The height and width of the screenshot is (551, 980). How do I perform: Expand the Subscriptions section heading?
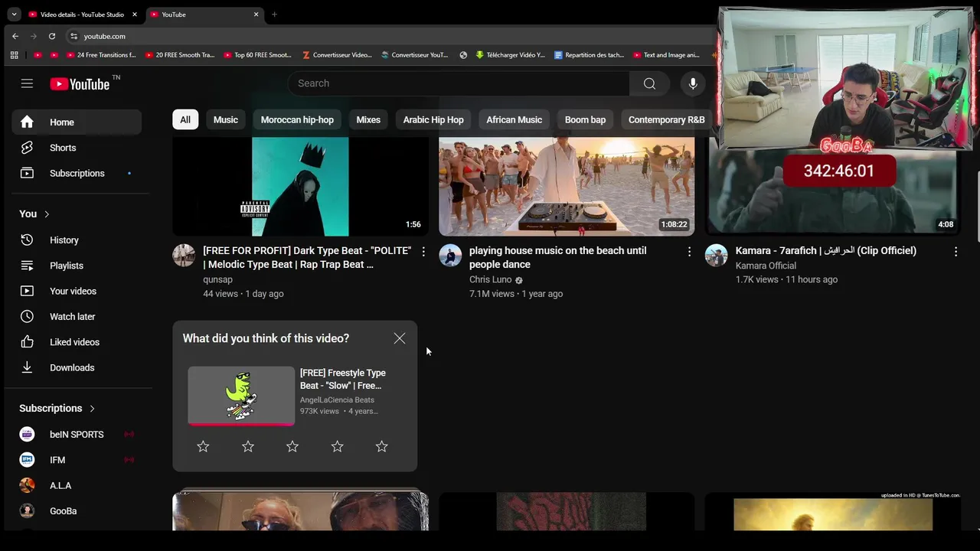click(x=57, y=409)
